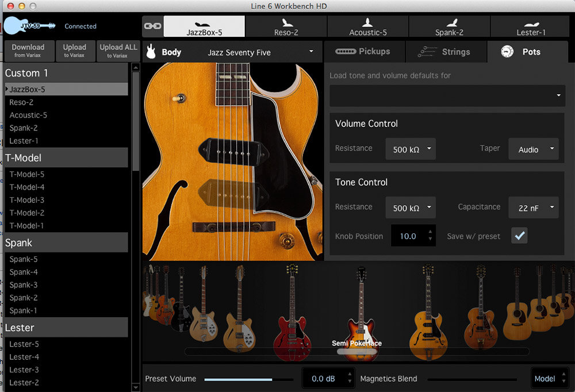575x392 pixels.
Task: Select Spank-3 in the preset list
Action: tap(66, 285)
